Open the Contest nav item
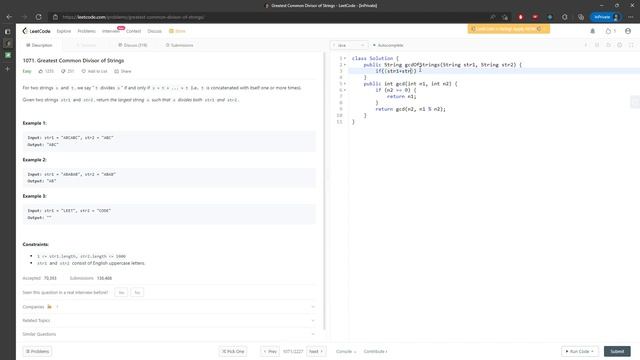Screen dimensions: 640x360 (133, 31)
